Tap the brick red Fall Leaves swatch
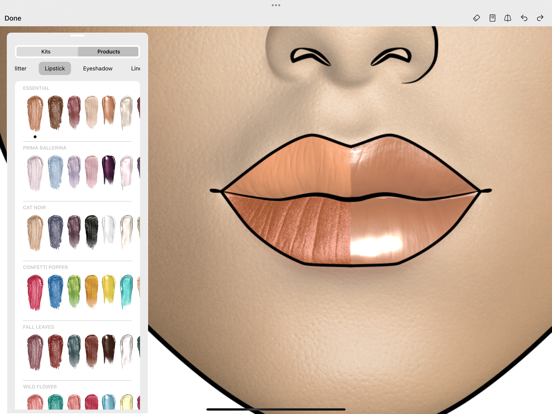This screenshot has width=552, height=414. point(55,351)
